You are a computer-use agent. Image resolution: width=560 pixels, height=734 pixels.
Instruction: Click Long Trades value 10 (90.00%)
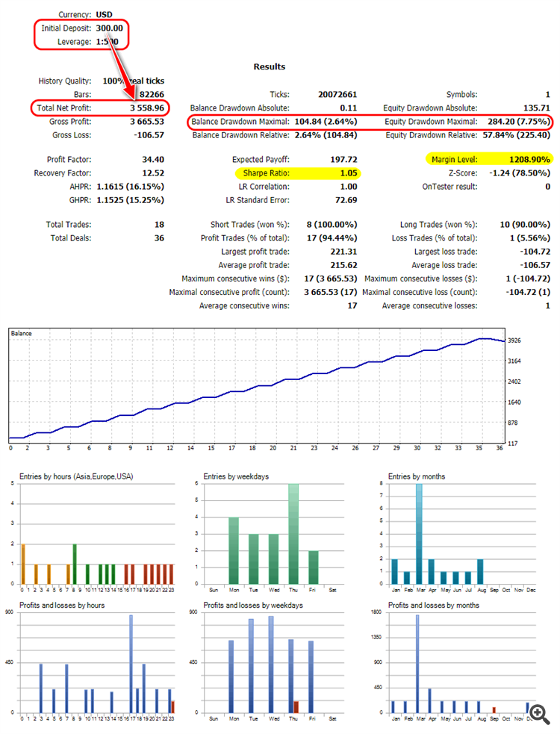point(525,225)
